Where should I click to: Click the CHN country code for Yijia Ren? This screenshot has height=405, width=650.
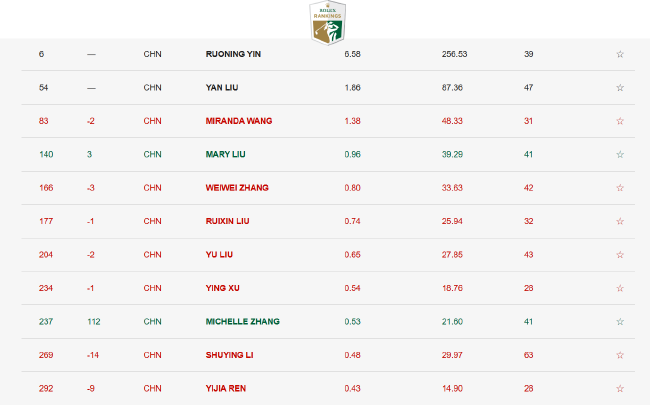pos(153,389)
